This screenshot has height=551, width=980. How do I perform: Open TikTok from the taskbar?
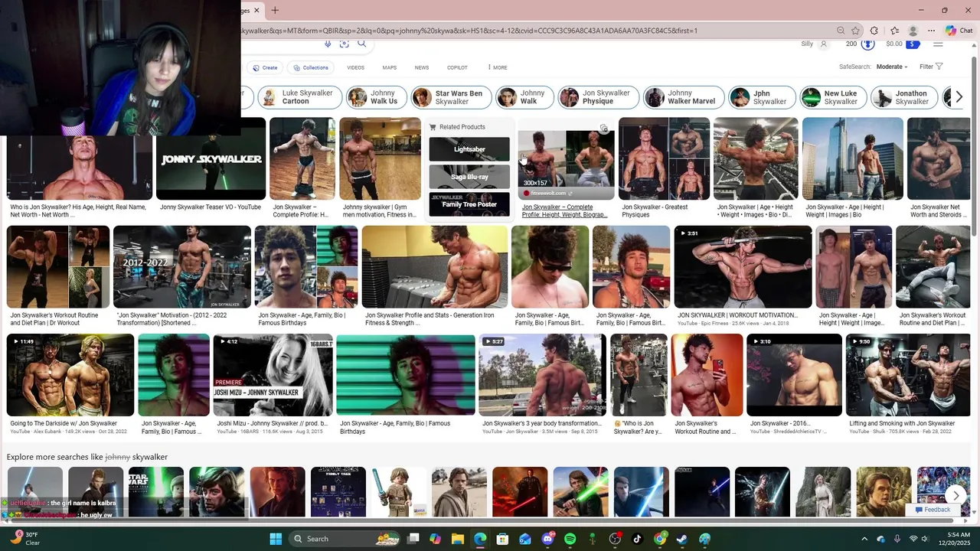[x=637, y=539]
